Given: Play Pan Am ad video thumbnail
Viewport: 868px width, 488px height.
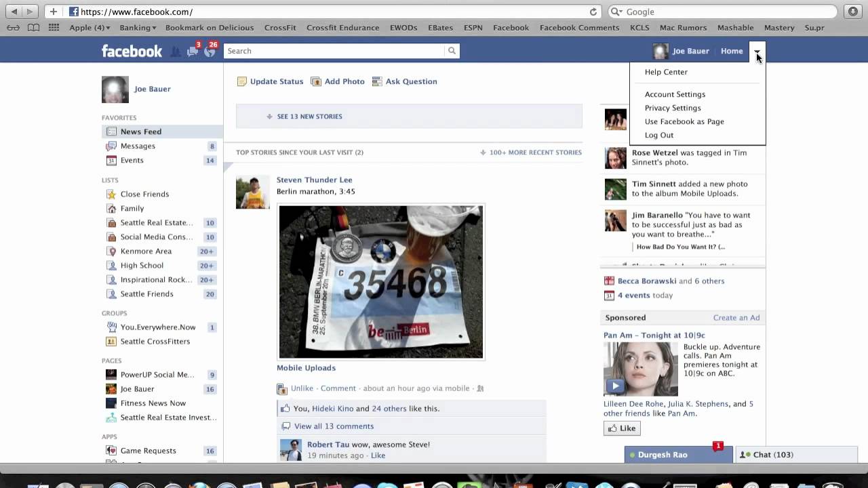Looking at the screenshot, I should click(641, 369).
